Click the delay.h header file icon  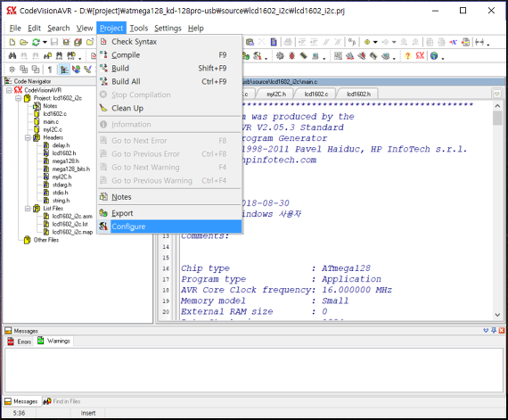pyautogui.click(x=46, y=145)
